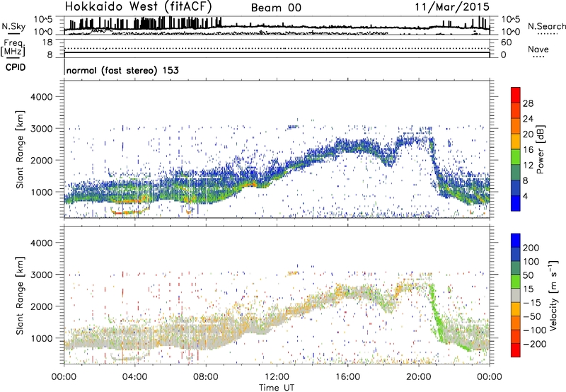Click the '-200' velocity scale value
The height and width of the screenshot is (392, 566).
pyautogui.click(x=535, y=345)
